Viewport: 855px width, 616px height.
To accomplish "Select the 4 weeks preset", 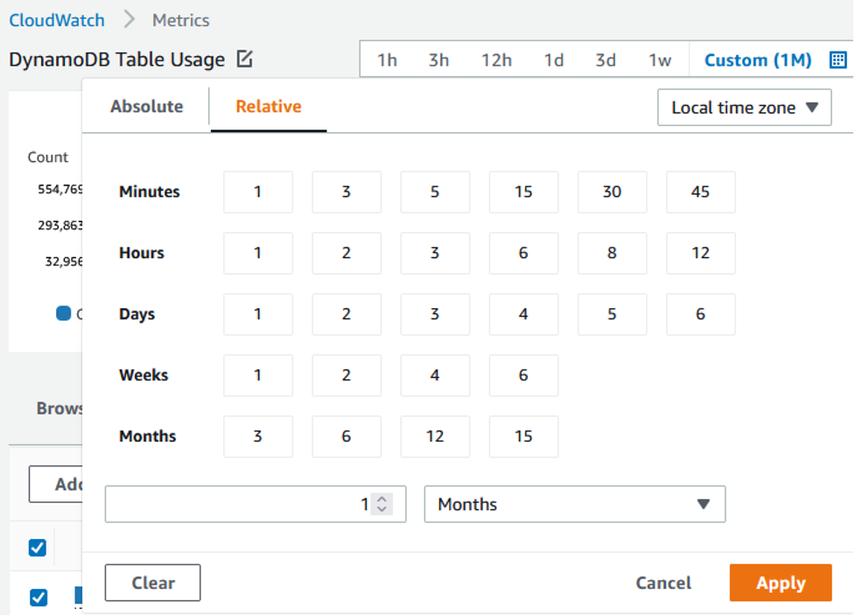I will click(x=435, y=374).
